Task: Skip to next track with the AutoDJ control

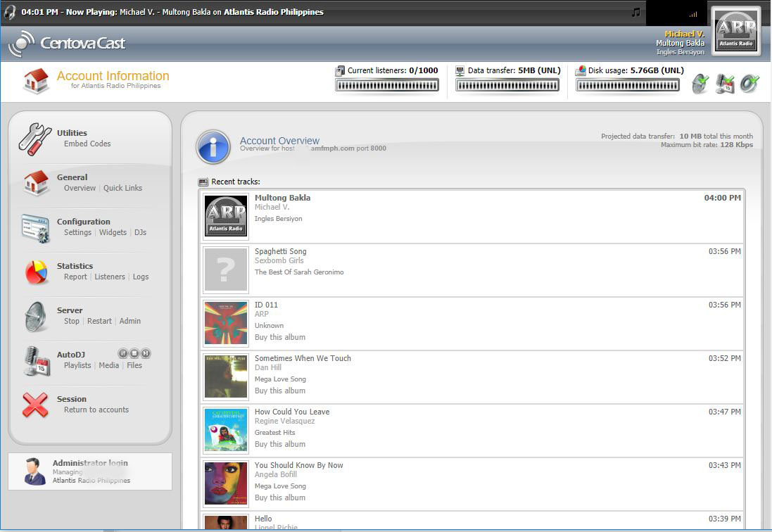Action: pyautogui.click(x=146, y=353)
